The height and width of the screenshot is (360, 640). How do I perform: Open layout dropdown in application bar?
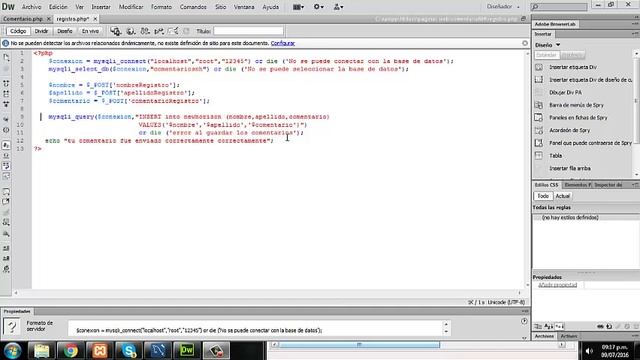pyautogui.click(x=298, y=7)
